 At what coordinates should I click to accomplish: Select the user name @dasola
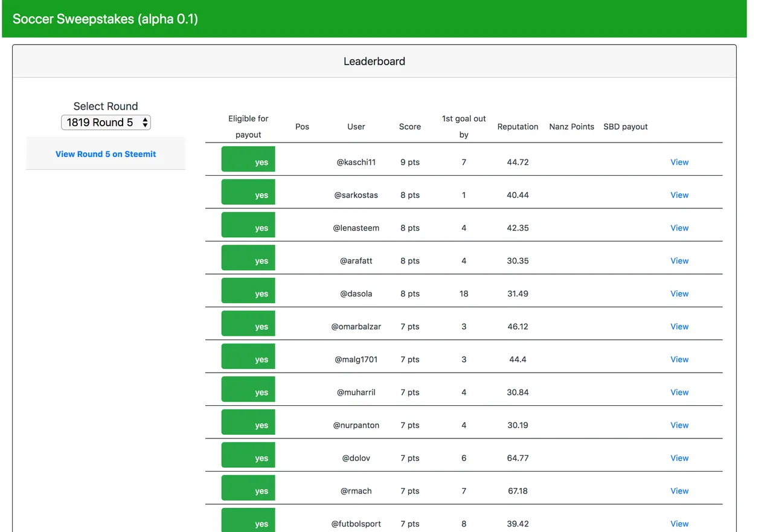point(356,293)
